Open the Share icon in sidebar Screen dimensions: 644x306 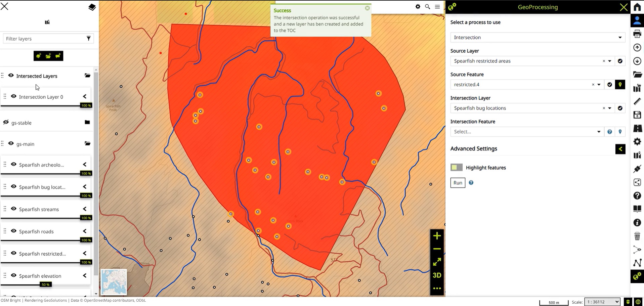coord(637,182)
